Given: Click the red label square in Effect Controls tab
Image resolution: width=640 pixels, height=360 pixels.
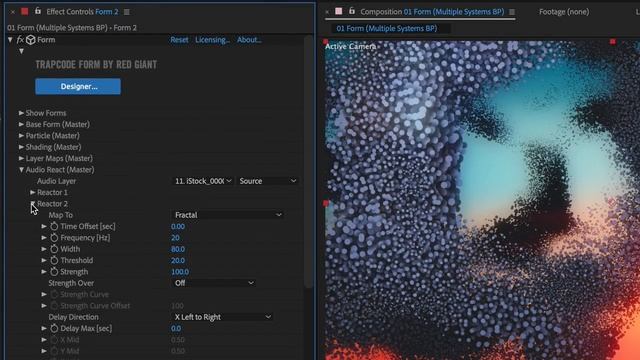Looking at the screenshot, I should coord(24,11).
